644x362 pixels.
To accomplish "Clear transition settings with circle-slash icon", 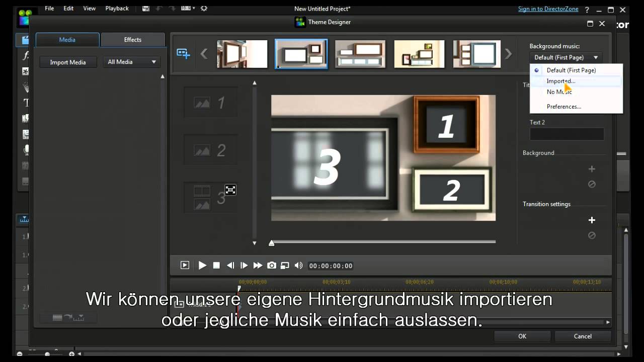I will coord(592,235).
